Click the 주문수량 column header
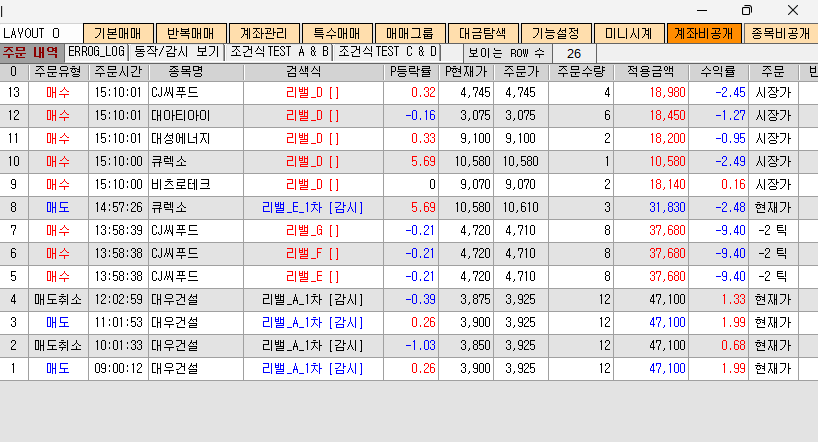Image resolution: width=818 pixels, height=442 pixels. [581, 72]
